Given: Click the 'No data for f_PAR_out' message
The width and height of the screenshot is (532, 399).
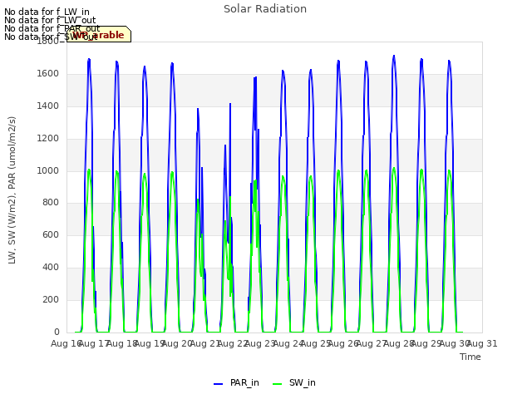Looking at the screenshot, I should 52,28.
